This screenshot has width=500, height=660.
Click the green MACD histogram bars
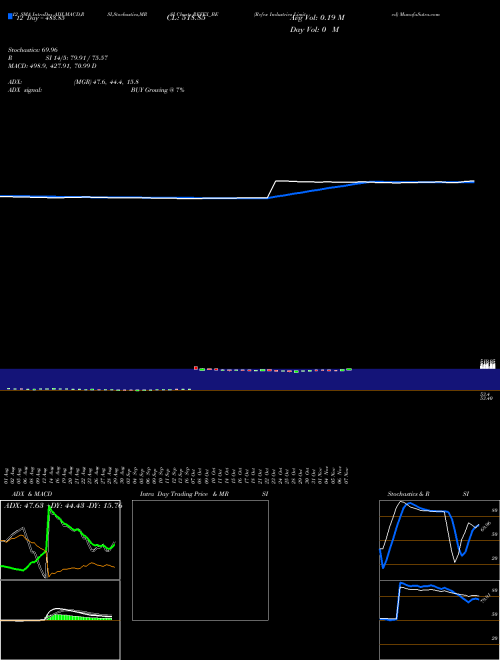pyautogui.click(x=78, y=617)
